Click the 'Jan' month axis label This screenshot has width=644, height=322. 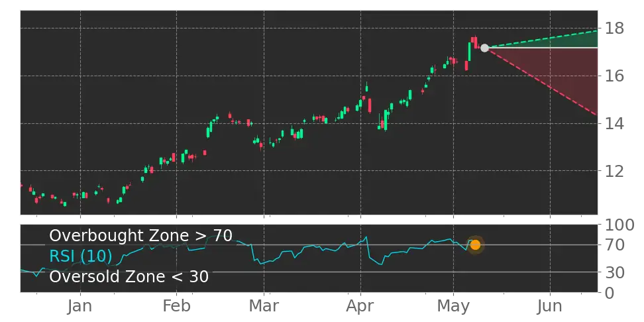[x=81, y=307]
